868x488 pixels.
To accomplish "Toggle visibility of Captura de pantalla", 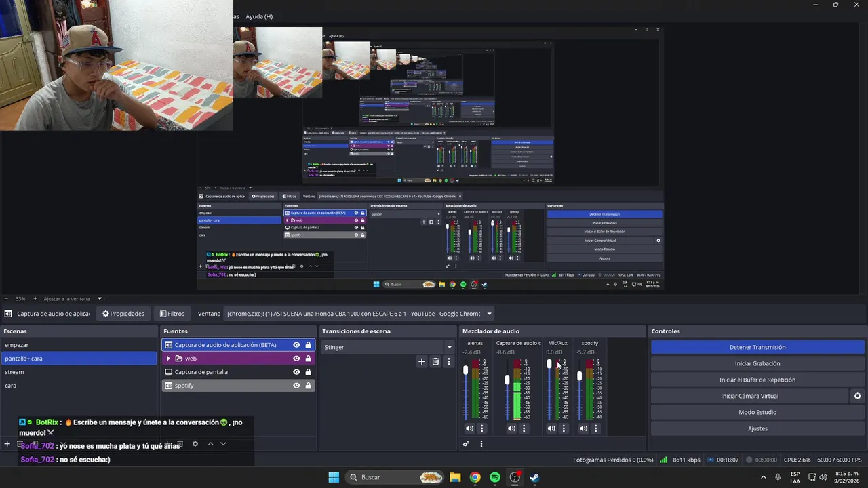I will click(296, 372).
